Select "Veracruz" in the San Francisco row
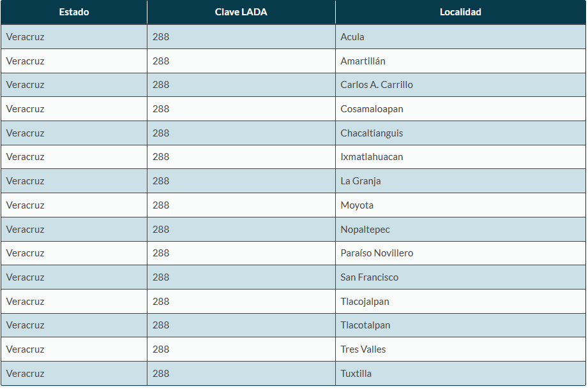 click(25, 277)
